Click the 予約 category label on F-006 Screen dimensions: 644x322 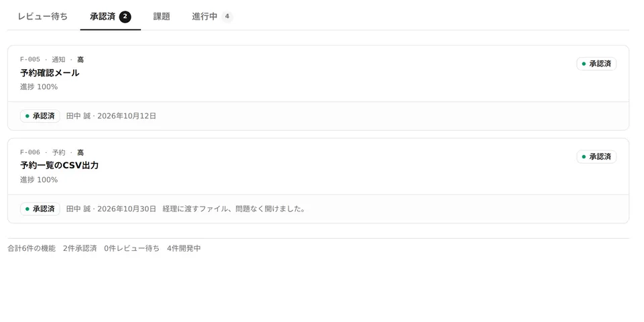click(58, 152)
